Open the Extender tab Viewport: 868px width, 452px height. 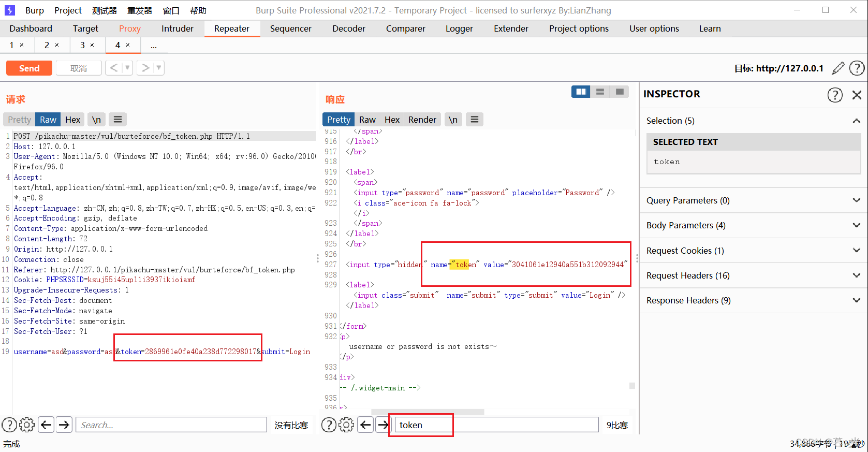pos(511,28)
